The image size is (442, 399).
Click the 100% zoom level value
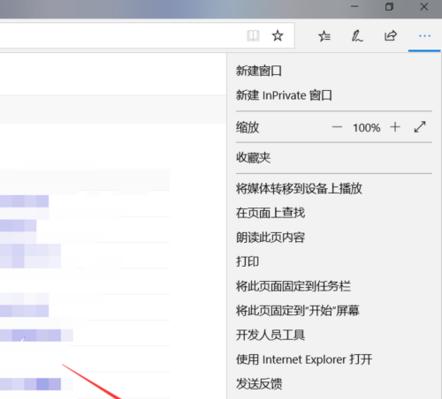(366, 128)
